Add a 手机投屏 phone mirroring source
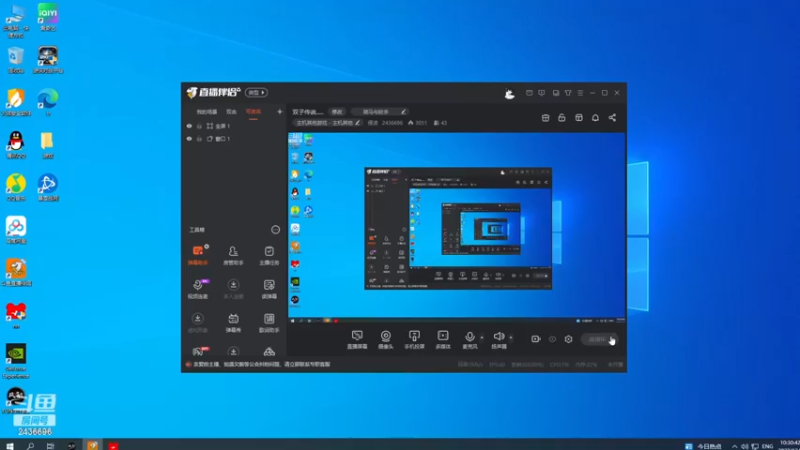 [414, 339]
